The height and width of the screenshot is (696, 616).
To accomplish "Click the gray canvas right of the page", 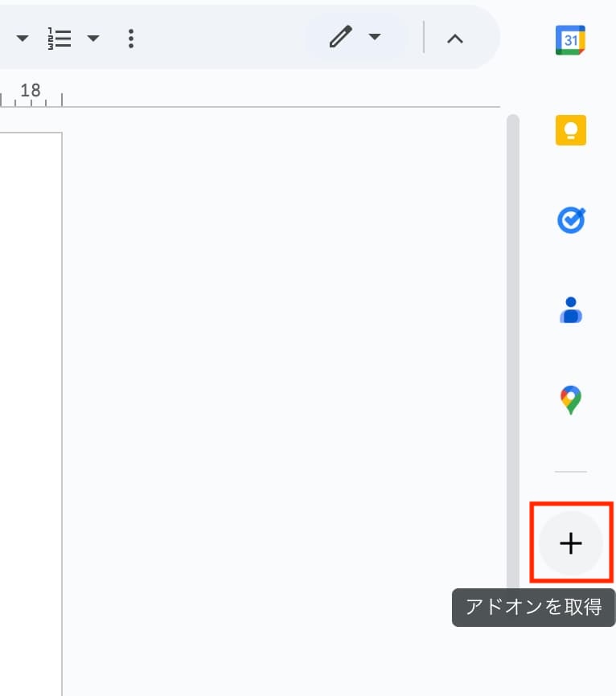I will (x=281, y=402).
